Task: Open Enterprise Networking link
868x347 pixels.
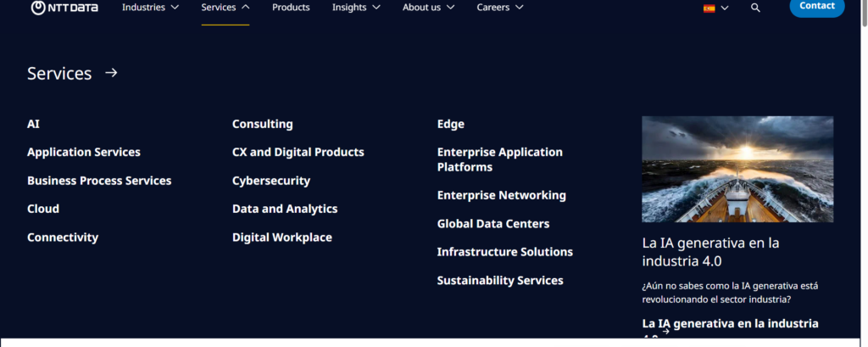Action: (502, 195)
